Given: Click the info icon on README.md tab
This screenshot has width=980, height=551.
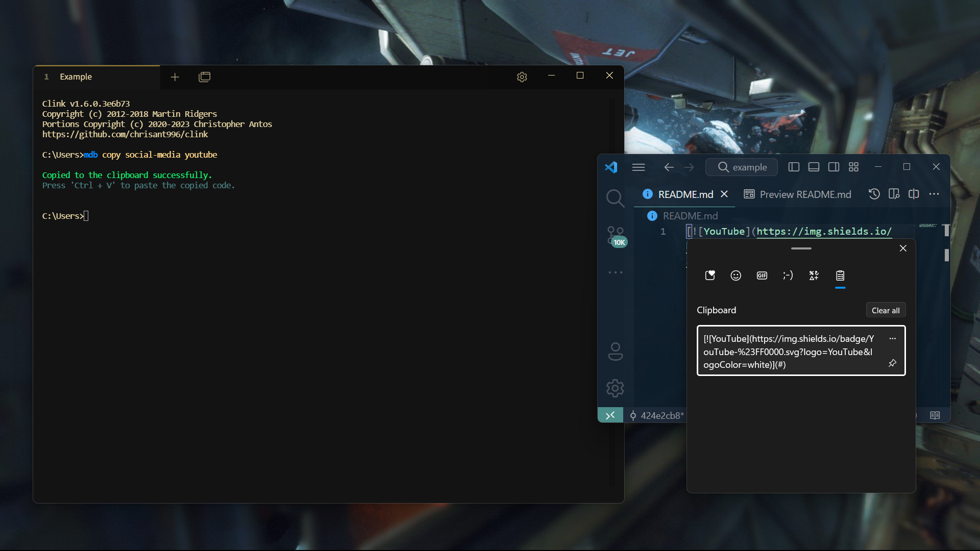Looking at the screenshot, I should [647, 194].
